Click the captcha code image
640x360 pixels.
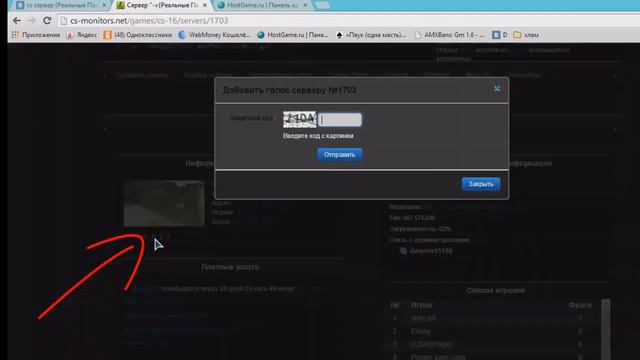click(x=300, y=119)
